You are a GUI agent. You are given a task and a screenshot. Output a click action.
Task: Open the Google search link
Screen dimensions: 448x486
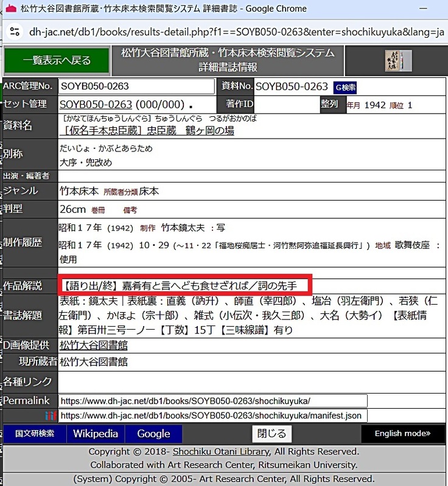coord(153,434)
